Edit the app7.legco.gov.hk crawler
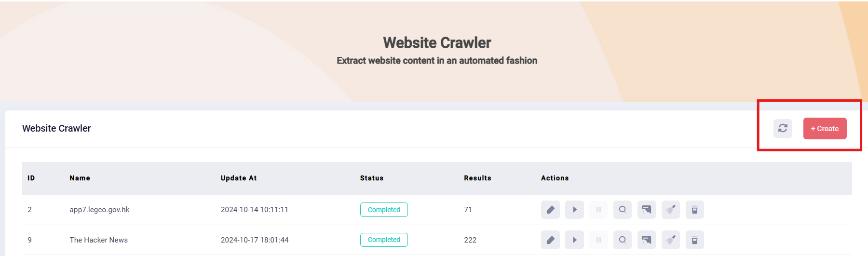The height and width of the screenshot is (256, 868). (x=550, y=210)
